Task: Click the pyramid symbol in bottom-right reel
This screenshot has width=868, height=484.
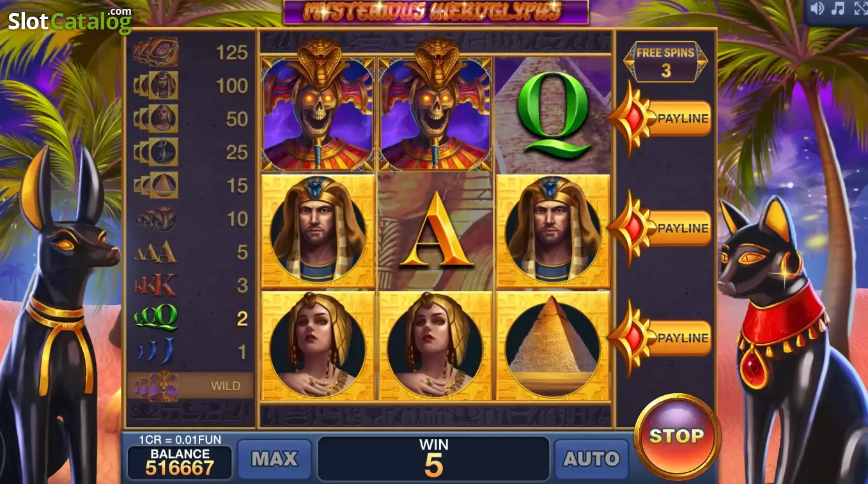Action: click(x=554, y=345)
